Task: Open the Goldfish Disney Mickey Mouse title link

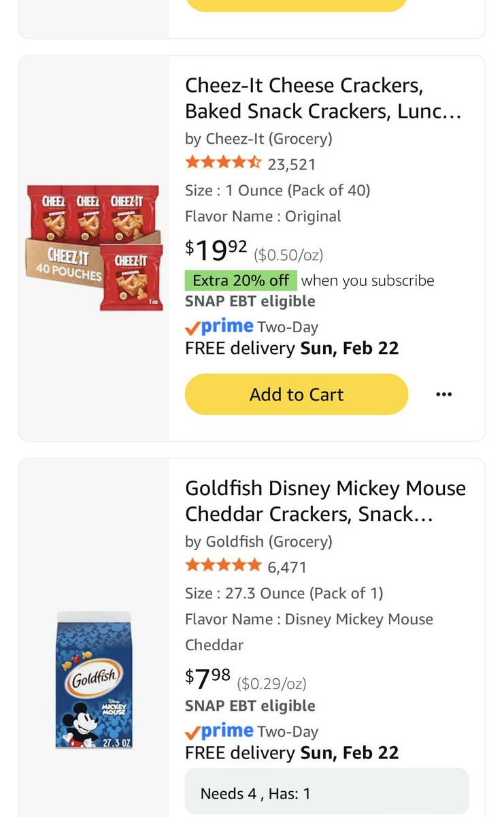Action: (325, 501)
